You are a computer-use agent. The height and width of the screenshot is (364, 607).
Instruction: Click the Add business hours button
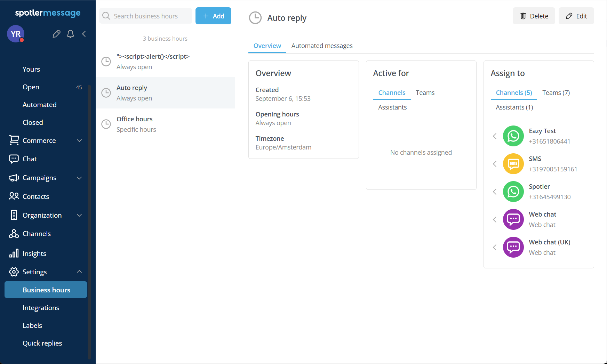click(213, 16)
